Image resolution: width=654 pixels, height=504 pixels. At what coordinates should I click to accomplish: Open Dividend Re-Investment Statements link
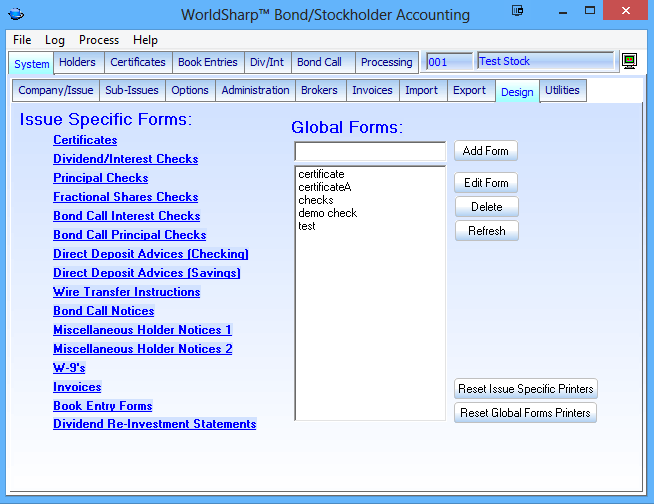(154, 424)
